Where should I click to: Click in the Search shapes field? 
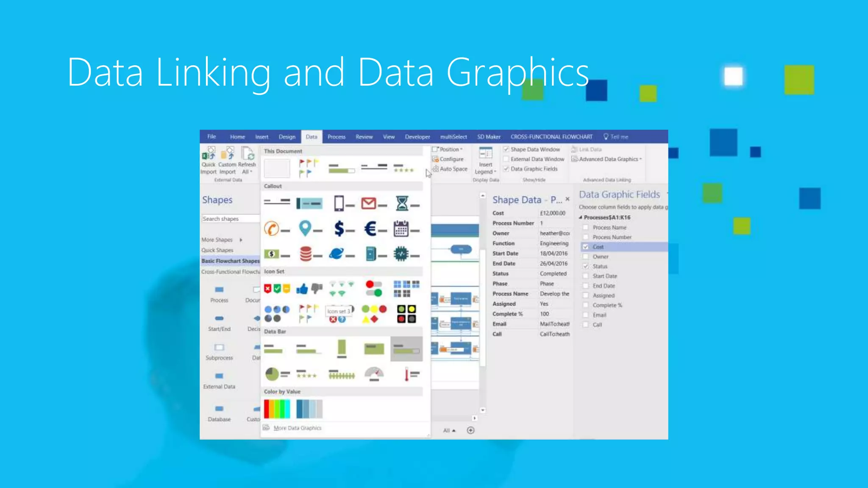tap(230, 219)
